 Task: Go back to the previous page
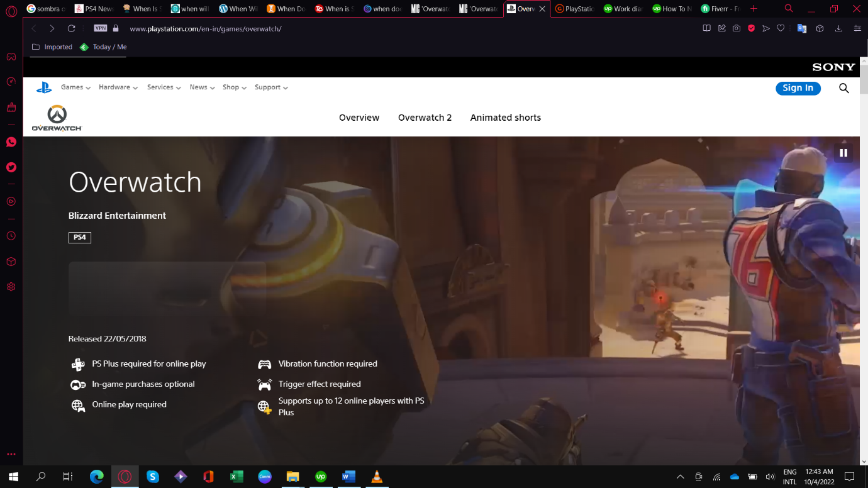point(34,28)
